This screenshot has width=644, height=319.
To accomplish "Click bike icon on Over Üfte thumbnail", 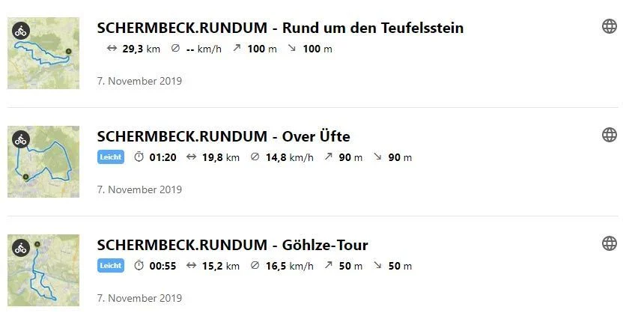I will [21, 139].
